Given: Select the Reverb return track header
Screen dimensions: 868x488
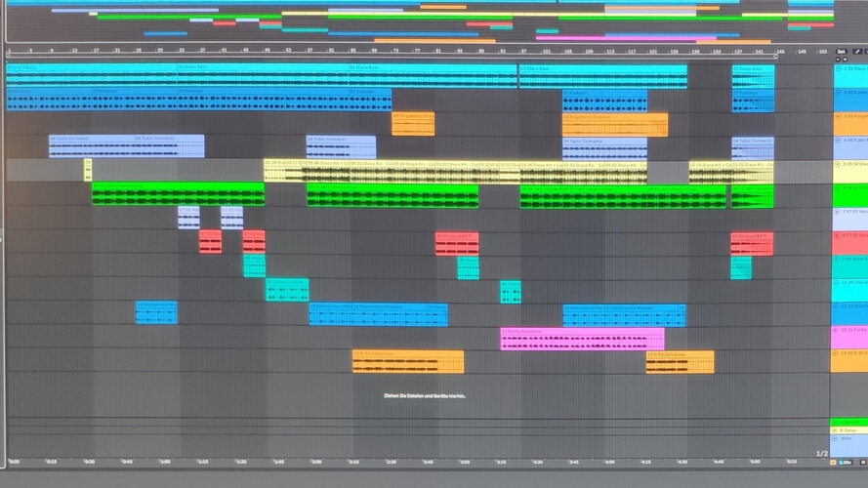Looking at the screenshot, I should point(849,423).
